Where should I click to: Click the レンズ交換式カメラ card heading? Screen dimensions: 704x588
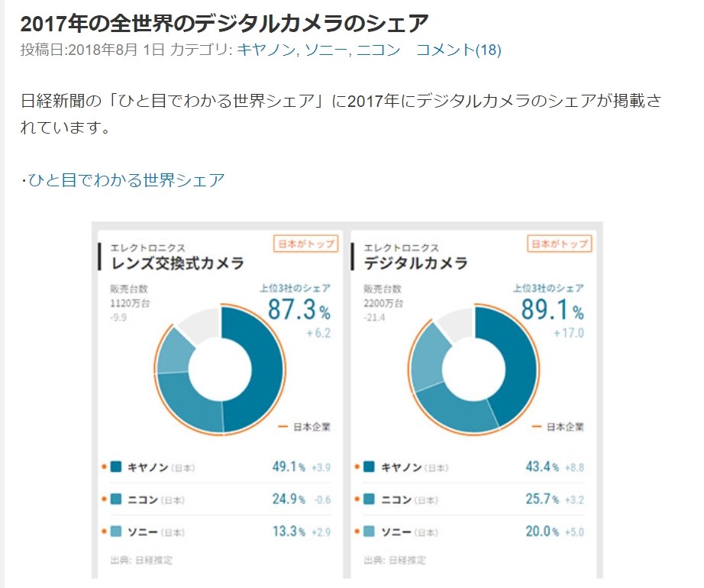pyautogui.click(x=178, y=264)
